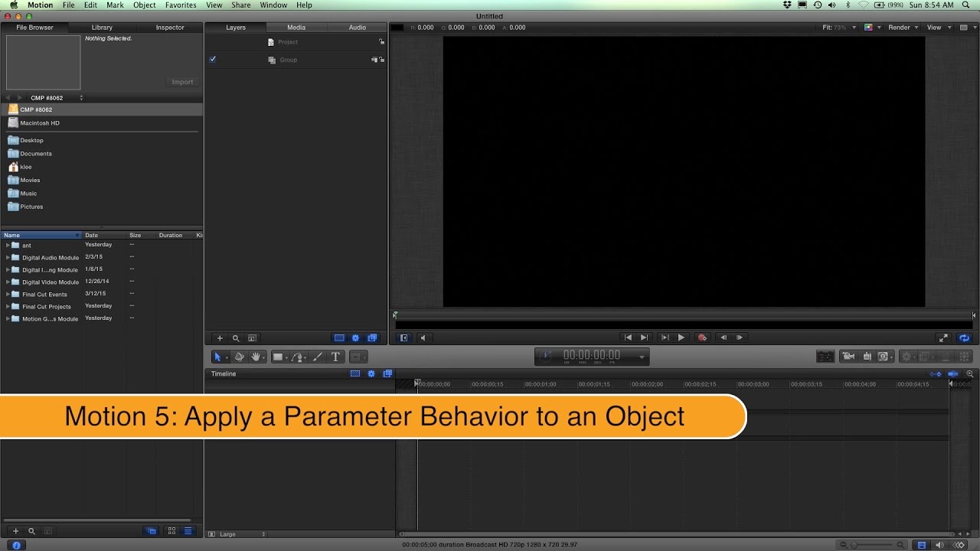Expand the ant folder

click(8, 246)
